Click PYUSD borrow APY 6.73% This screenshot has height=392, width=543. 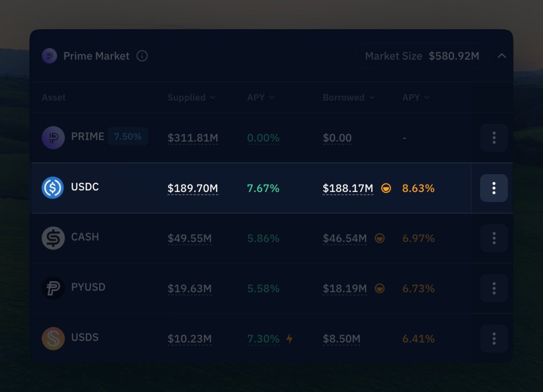pos(419,289)
